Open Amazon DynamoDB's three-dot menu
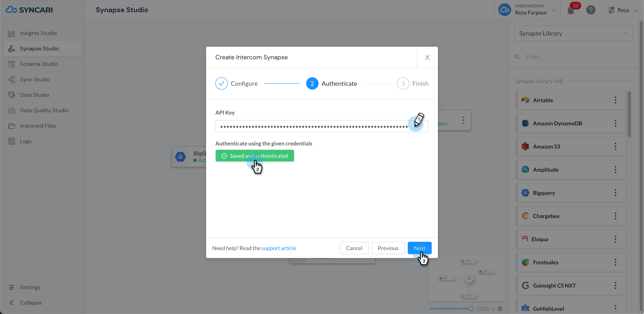Screen dimensions: 644x314 tap(615, 124)
